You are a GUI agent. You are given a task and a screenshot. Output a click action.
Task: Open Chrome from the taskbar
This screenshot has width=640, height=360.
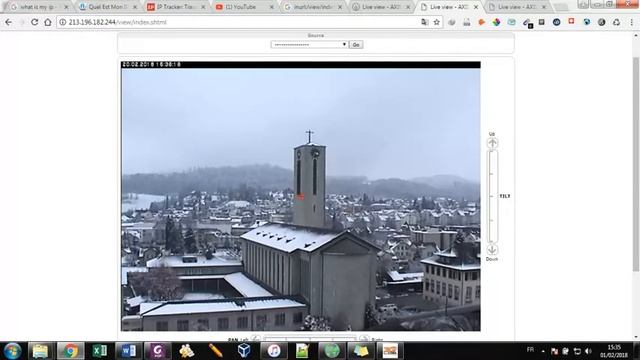(x=70, y=351)
